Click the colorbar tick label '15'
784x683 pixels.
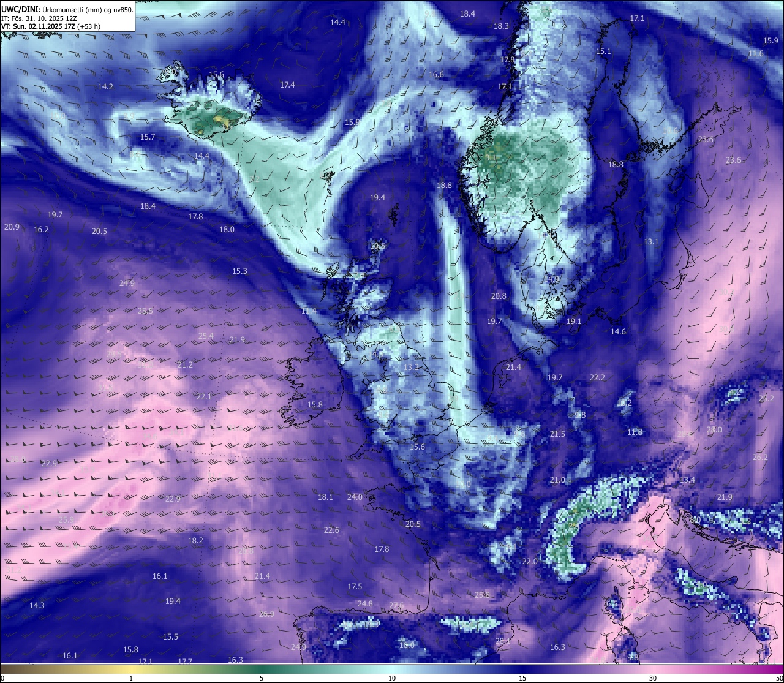coord(522,678)
